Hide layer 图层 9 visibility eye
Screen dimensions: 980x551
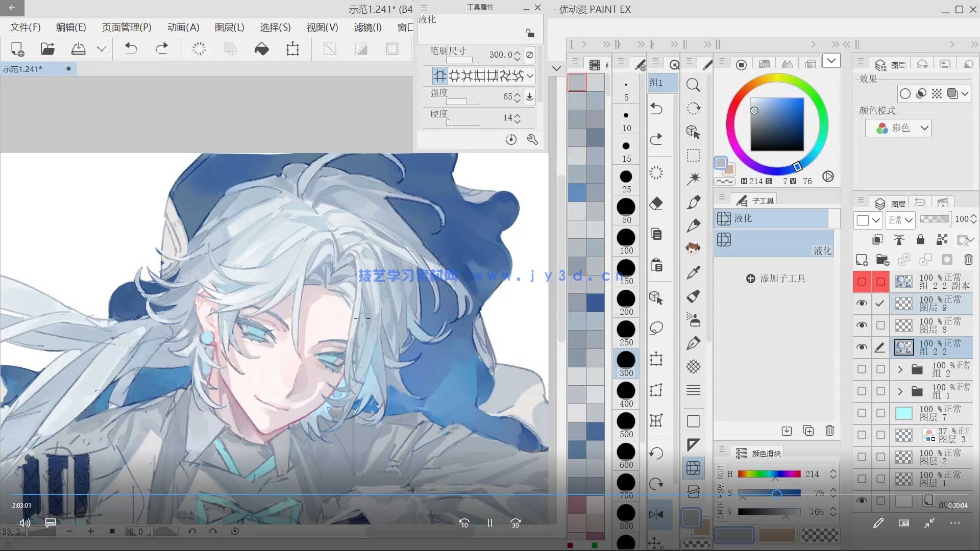point(862,303)
